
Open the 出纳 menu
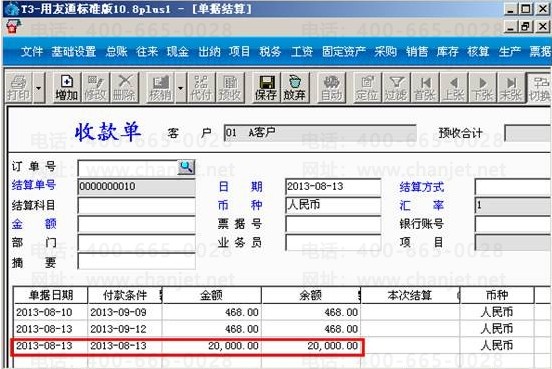tap(209, 52)
